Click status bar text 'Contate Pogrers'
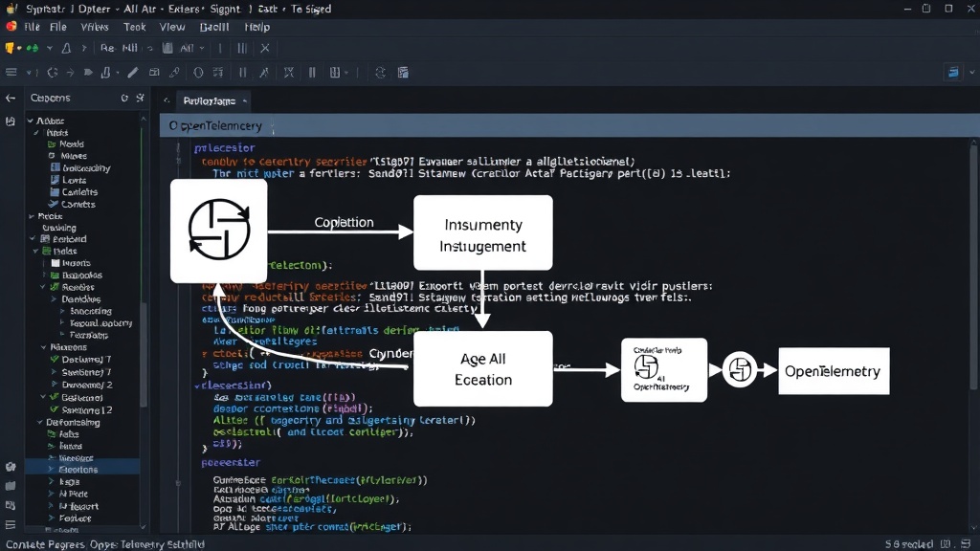Viewport: 980px width, 551px height. pyautogui.click(x=45, y=544)
